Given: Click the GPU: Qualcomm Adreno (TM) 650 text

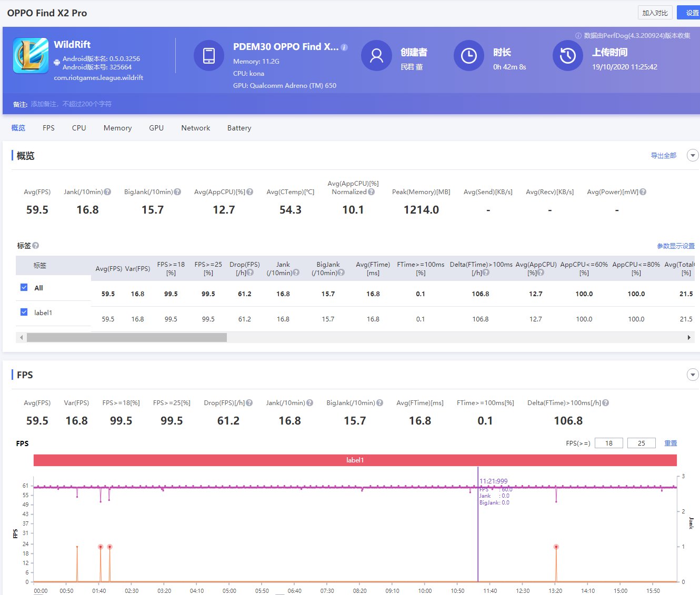Looking at the screenshot, I should 285,85.
